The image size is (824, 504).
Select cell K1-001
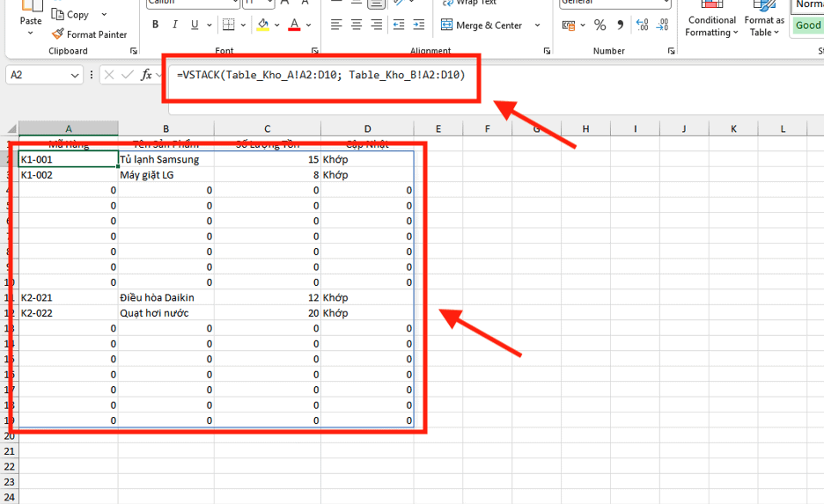[x=69, y=159]
